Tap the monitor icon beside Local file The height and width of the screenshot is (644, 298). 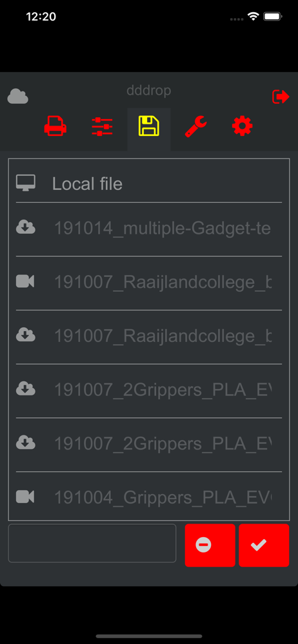tap(26, 183)
